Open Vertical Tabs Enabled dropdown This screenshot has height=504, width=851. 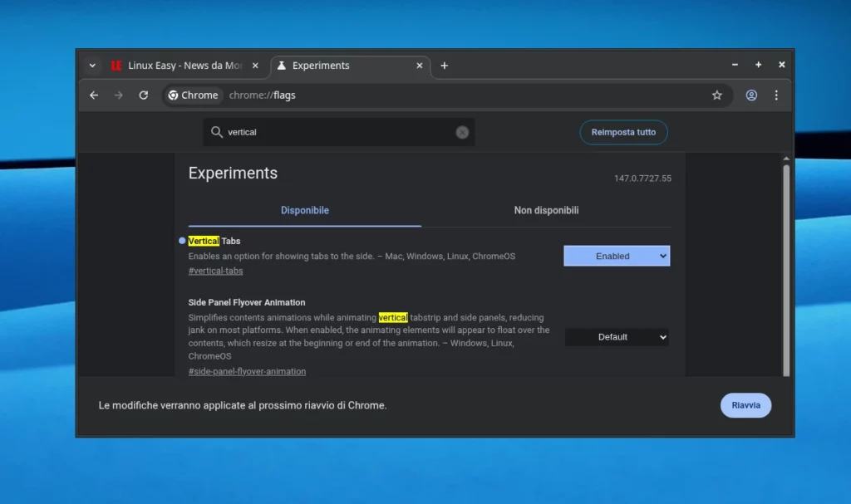click(x=617, y=257)
